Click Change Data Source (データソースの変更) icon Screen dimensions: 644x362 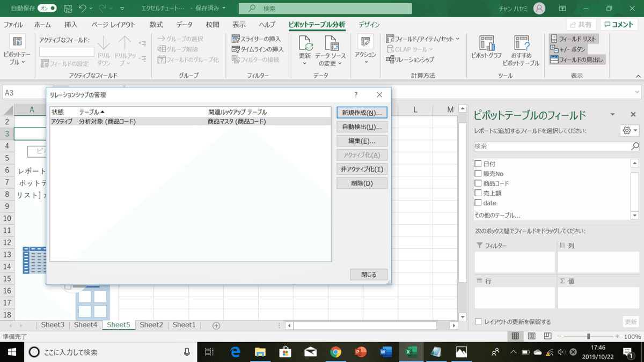[331, 43]
